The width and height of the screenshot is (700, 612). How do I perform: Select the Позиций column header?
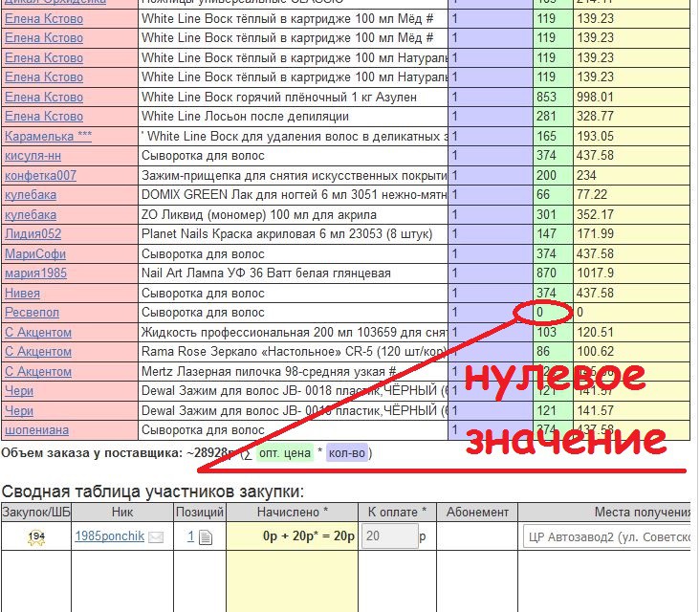[x=200, y=512]
